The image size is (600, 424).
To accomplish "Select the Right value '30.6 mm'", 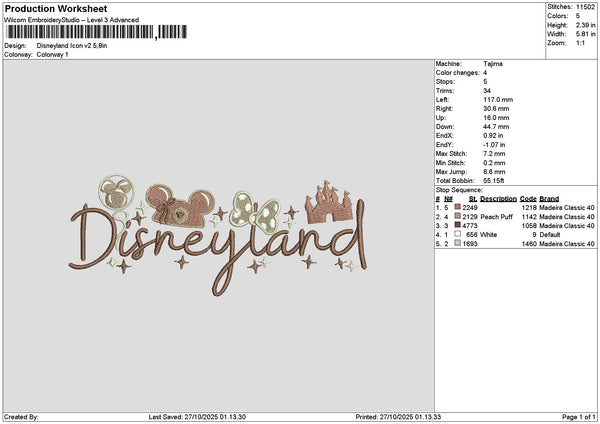I will click(496, 109).
